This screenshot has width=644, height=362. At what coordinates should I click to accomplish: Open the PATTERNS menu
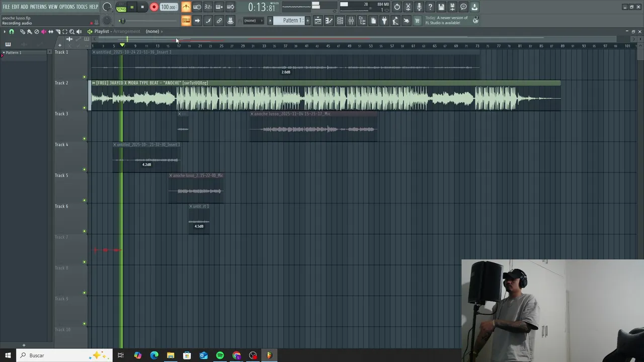(38, 7)
